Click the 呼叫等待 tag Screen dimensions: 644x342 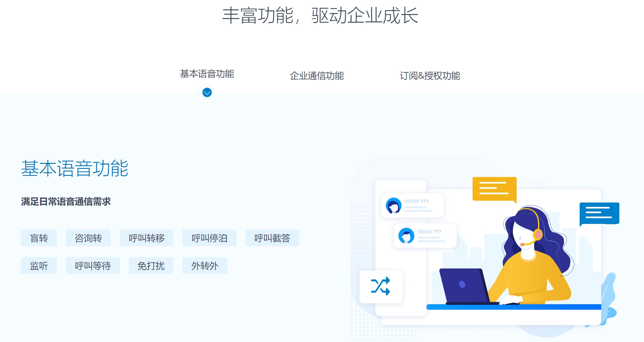point(93,266)
